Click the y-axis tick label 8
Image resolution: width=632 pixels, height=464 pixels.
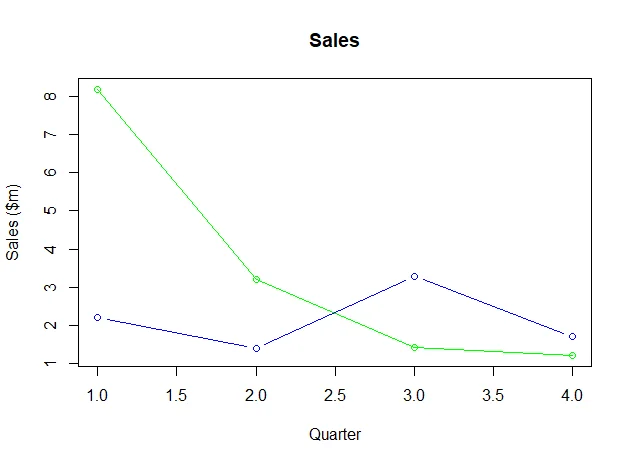point(47,97)
